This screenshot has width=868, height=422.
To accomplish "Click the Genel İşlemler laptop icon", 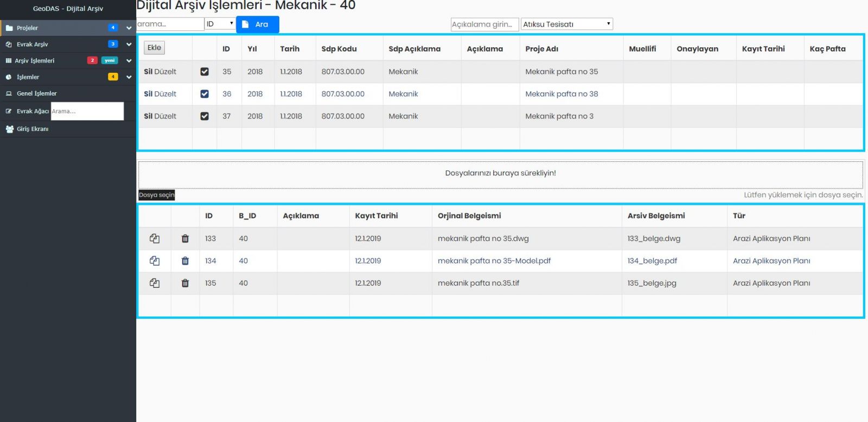I will click(x=9, y=93).
